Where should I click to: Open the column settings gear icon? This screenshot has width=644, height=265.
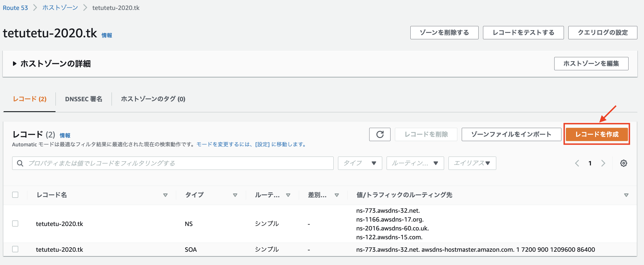tap(624, 163)
